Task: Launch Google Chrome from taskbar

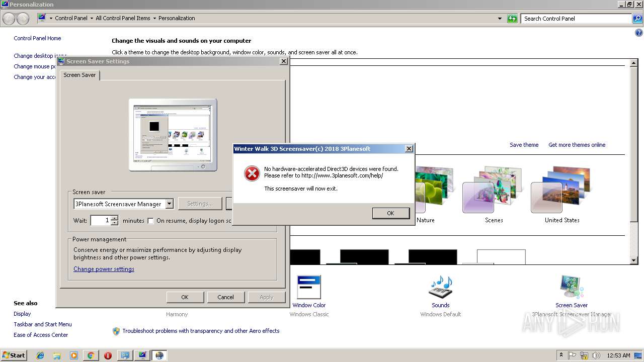Action: [91, 355]
